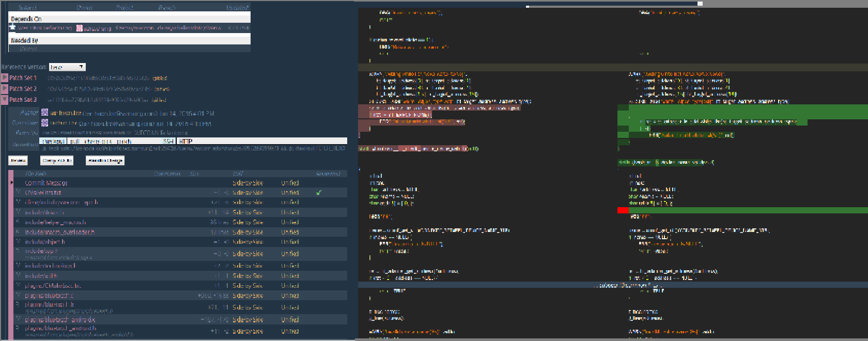Image resolution: width=868 pixels, height=341 pixels.
Task: Click the Author avatar icon
Action: point(44,112)
